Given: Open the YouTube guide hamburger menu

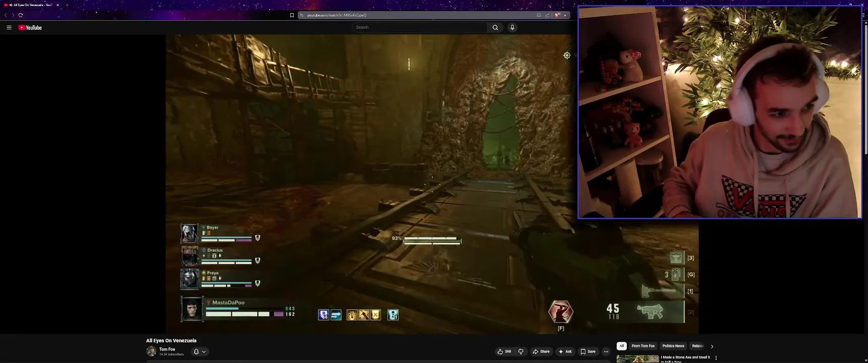Looking at the screenshot, I should pos(9,28).
